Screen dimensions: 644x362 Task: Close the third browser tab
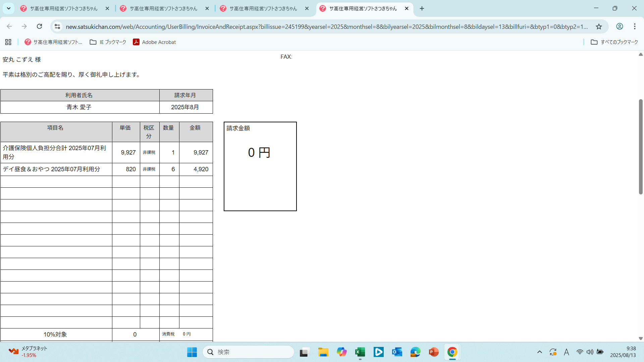click(307, 8)
